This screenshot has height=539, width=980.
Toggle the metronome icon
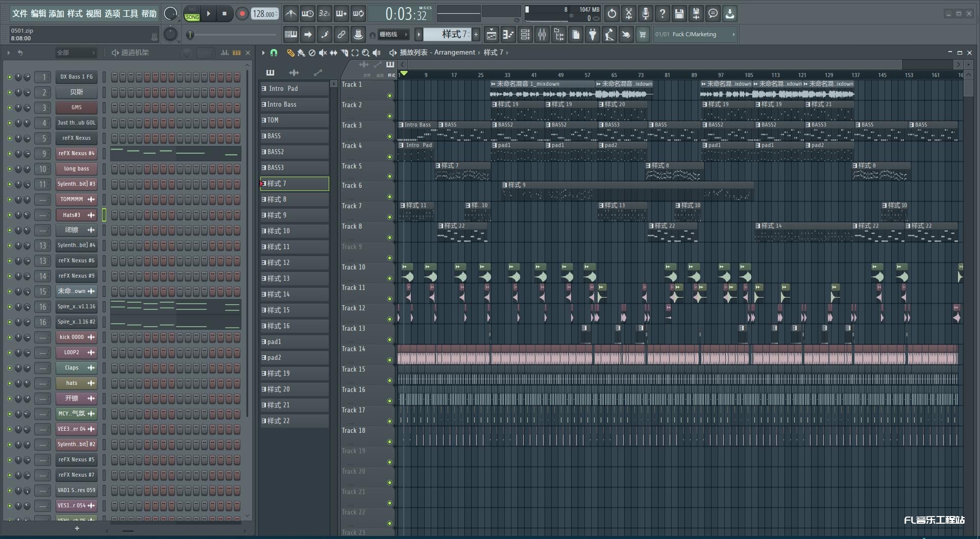[x=291, y=14]
